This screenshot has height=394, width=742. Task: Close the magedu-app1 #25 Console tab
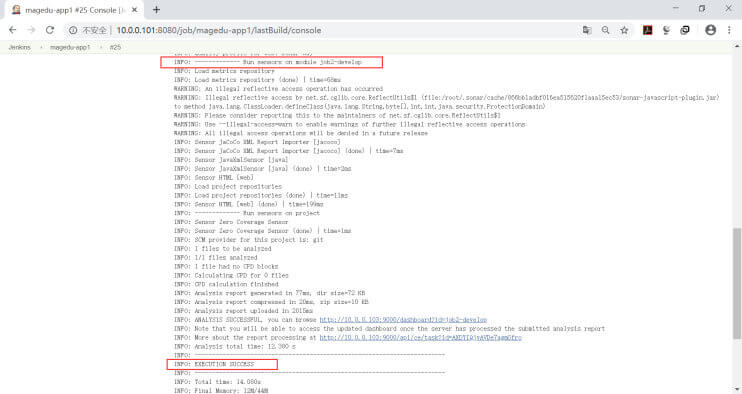coord(134,9)
